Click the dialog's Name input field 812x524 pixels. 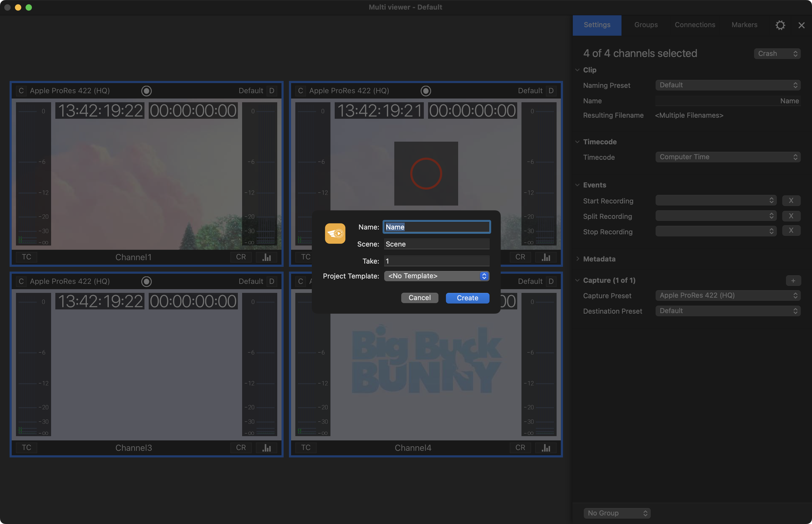tap(437, 227)
